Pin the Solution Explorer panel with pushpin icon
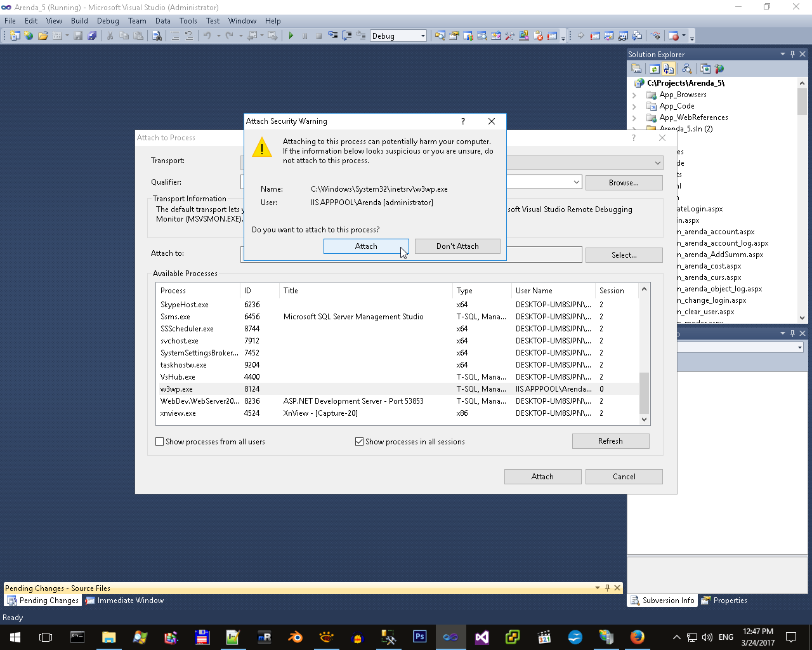The height and width of the screenshot is (650, 812). pyautogui.click(x=792, y=54)
